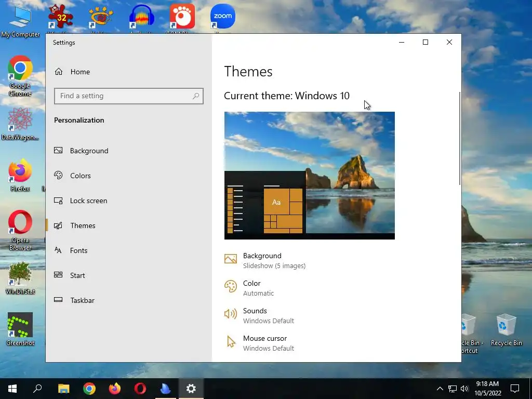Open Fonts settings page
The image size is (532, 399).
78,250
